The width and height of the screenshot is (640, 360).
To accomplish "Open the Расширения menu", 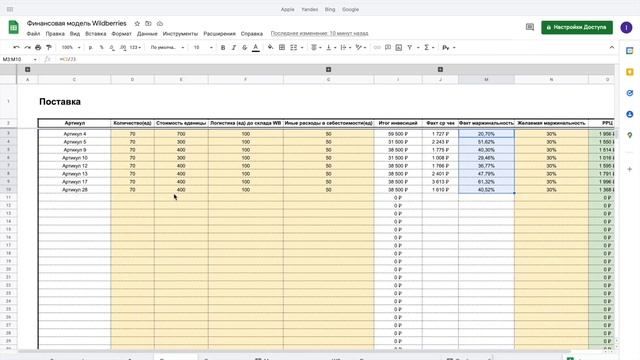I will (219, 33).
